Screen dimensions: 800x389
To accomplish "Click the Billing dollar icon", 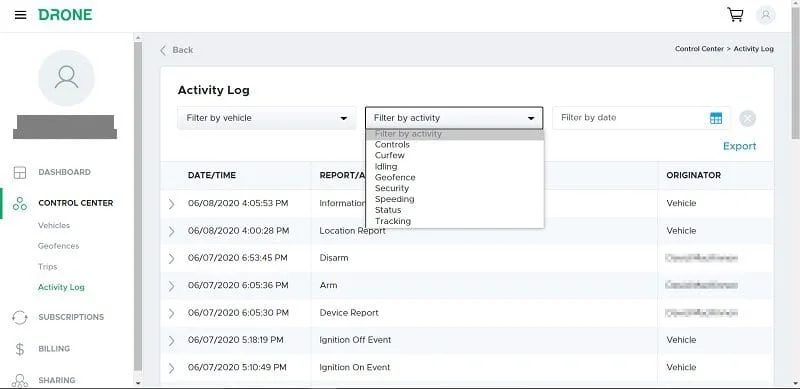I will click(x=20, y=349).
